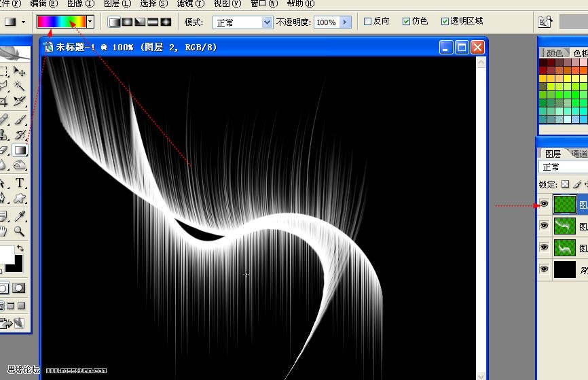Choose Radial Gradient style

tap(127, 22)
